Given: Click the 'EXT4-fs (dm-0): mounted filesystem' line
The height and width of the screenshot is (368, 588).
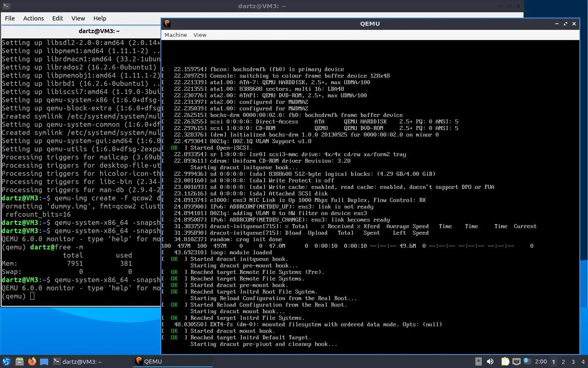Looking at the screenshot, I should [x=302, y=324].
